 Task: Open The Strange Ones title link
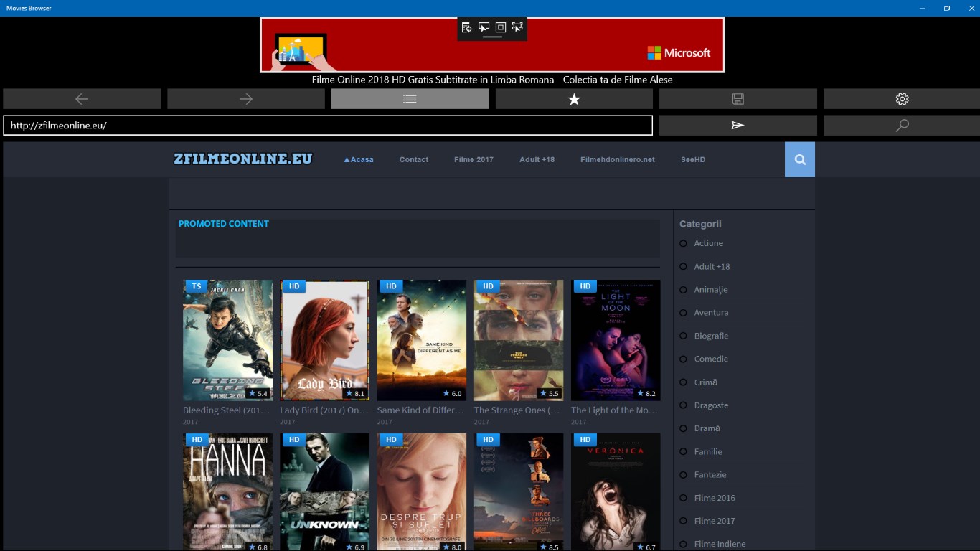(517, 410)
